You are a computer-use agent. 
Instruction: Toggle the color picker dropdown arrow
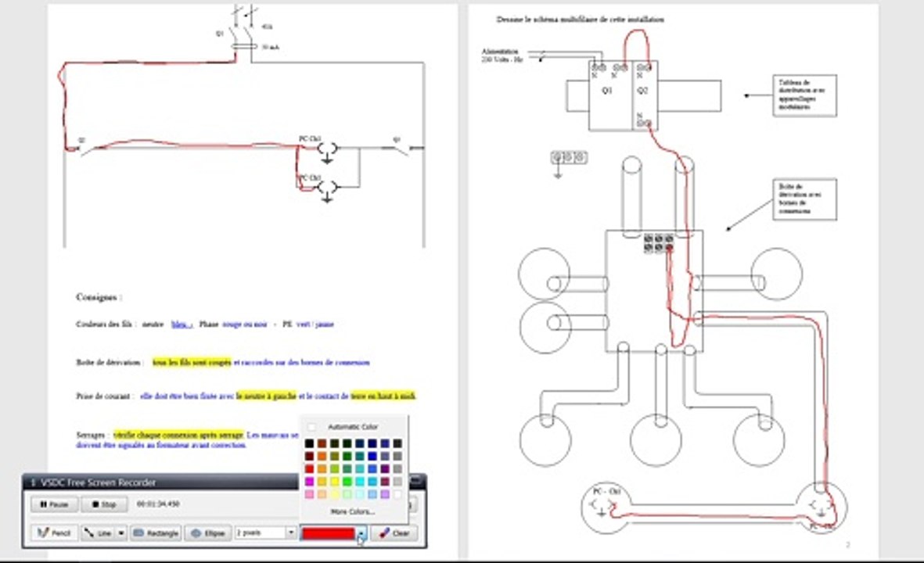(361, 533)
